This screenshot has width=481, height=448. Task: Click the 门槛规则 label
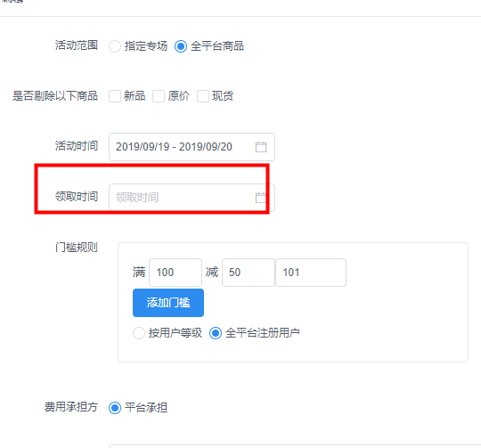pyautogui.click(x=77, y=247)
